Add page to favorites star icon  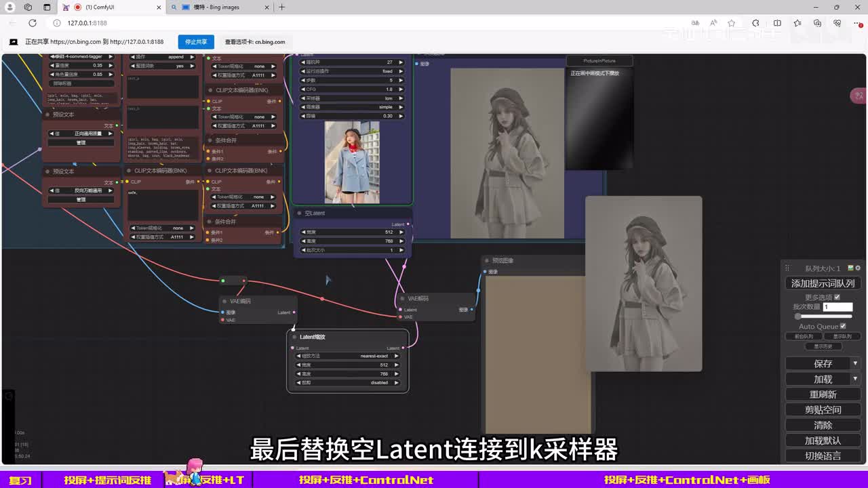point(731,23)
